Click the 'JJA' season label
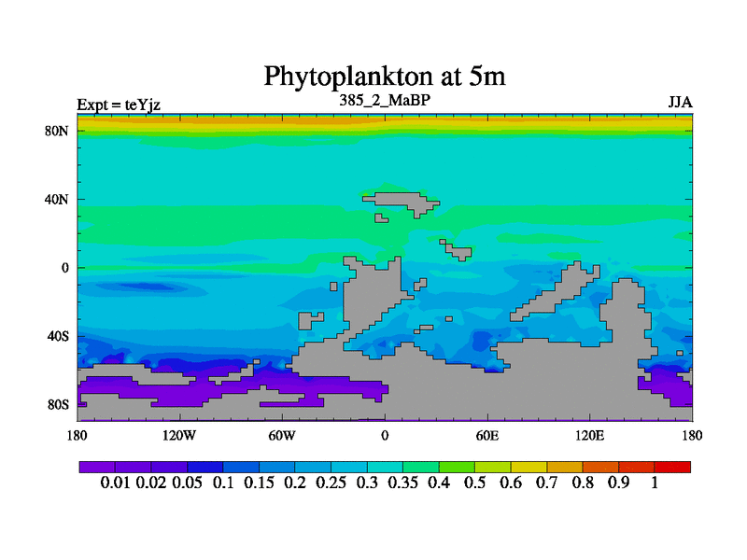This screenshot has height=560, width=747. 679,103
